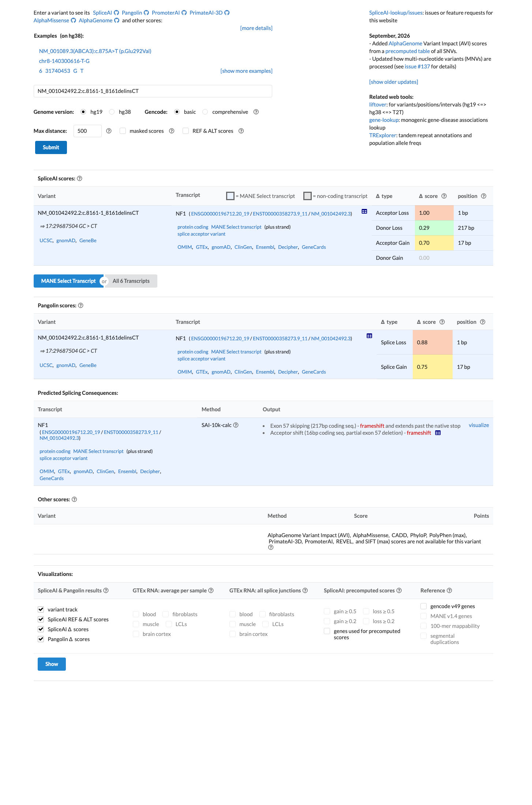Click the Submit button
Image resolution: width=532 pixels, height=805 pixels.
(51, 147)
